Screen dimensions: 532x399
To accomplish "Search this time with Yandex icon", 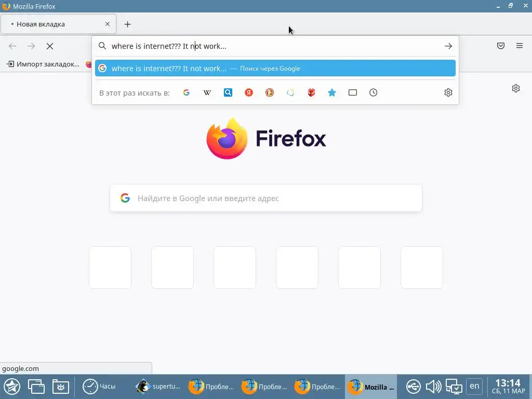I will (x=249, y=92).
